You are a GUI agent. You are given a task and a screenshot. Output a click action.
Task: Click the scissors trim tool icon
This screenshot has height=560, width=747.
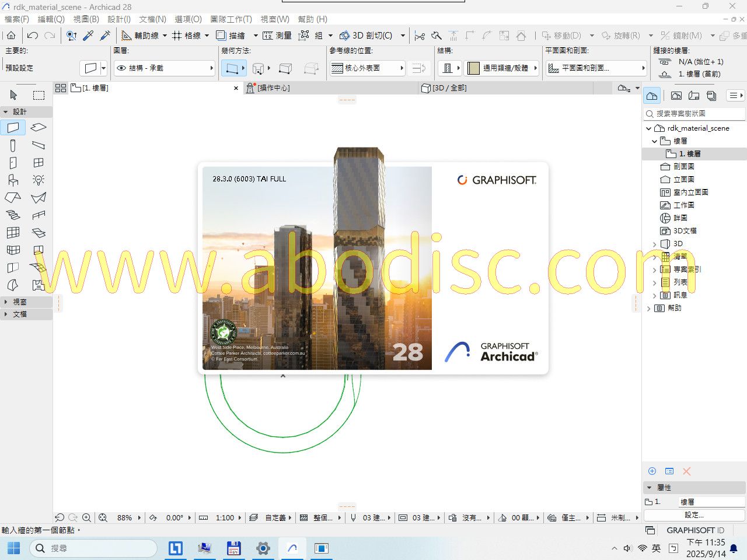click(x=420, y=36)
